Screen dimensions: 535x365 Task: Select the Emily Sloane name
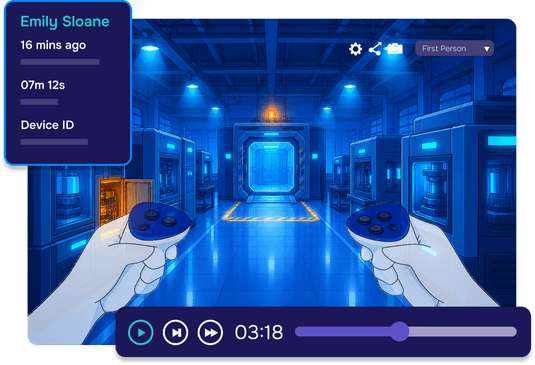pyautogui.click(x=65, y=22)
